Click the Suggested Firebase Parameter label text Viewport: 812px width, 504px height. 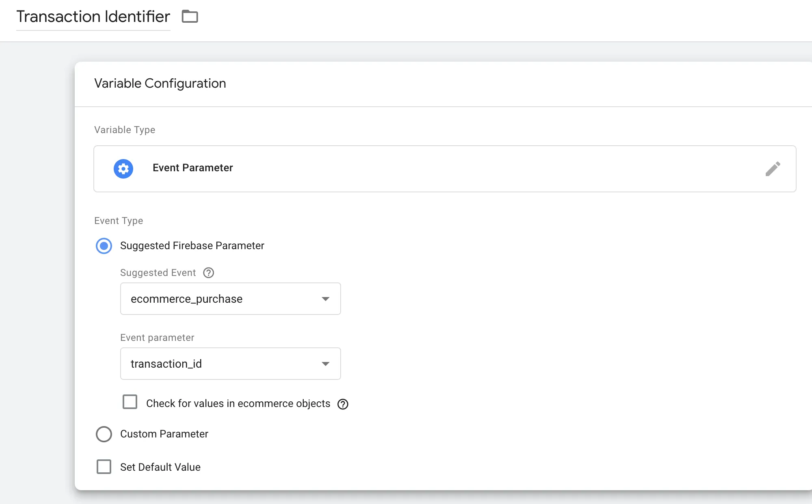(192, 246)
